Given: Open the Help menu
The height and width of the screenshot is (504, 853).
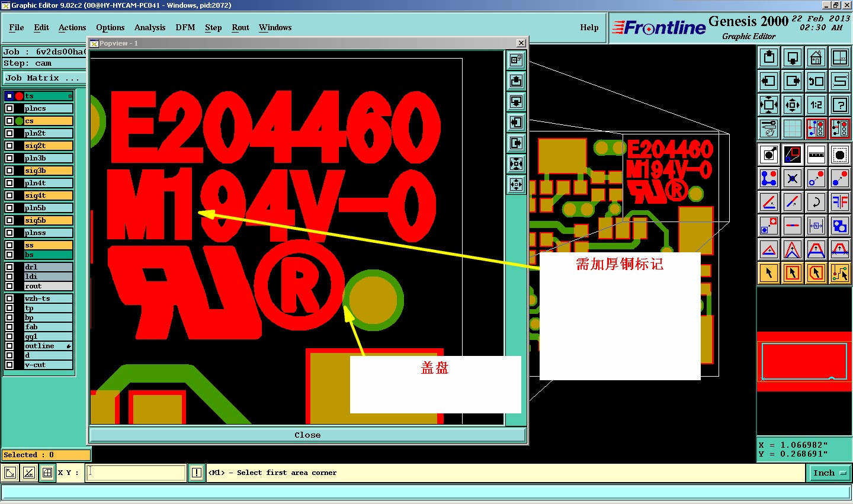Looking at the screenshot, I should tap(589, 27).
